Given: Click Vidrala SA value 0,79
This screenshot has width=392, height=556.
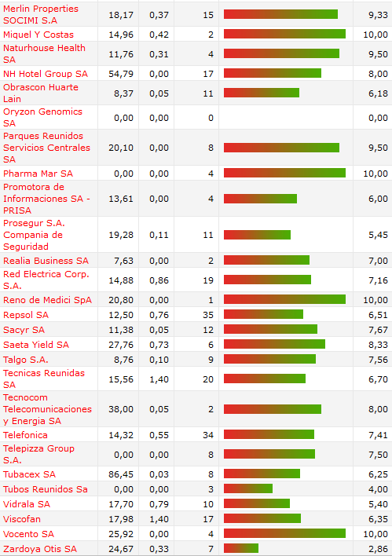Looking at the screenshot, I should [x=159, y=504].
